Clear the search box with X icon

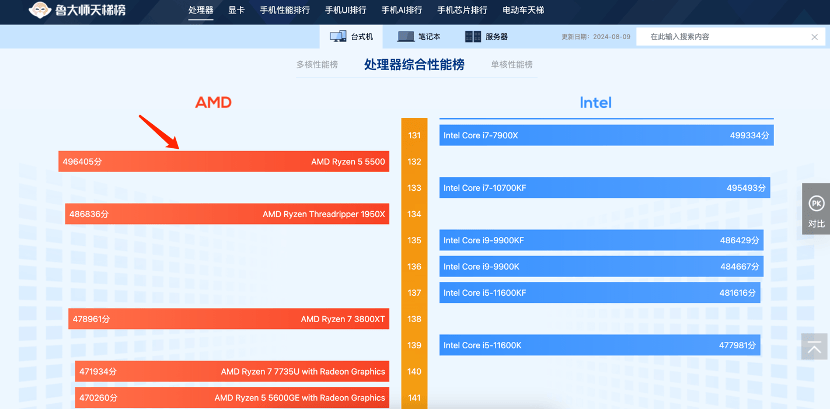pyautogui.click(x=815, y=37)
